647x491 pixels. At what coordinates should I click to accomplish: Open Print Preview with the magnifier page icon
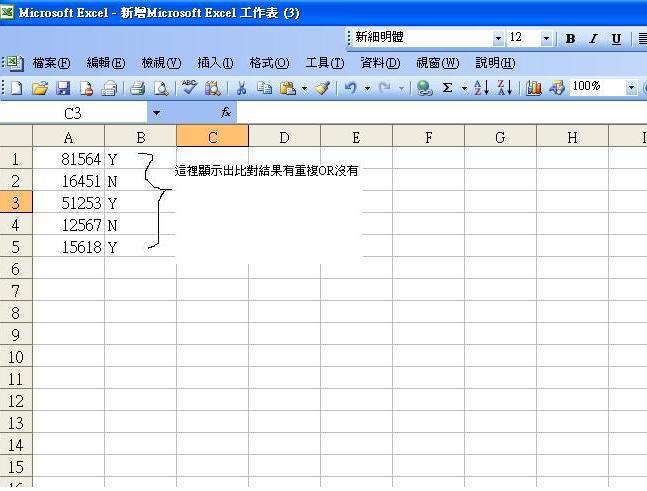tap(161, 88)
